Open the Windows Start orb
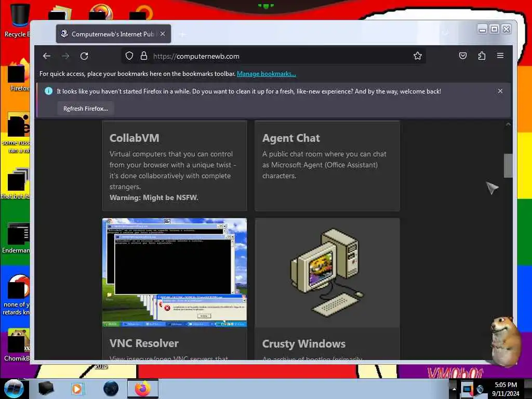The height and width of the screenshot is (399, 532). (14, 389)
